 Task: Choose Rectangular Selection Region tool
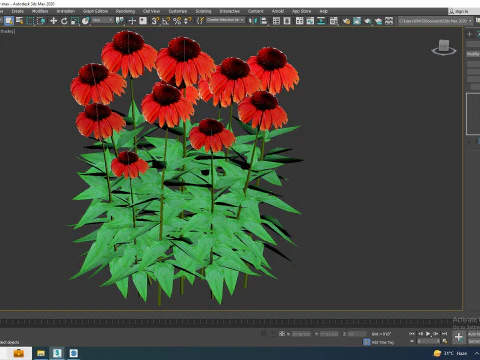click(x=30, y=21)
